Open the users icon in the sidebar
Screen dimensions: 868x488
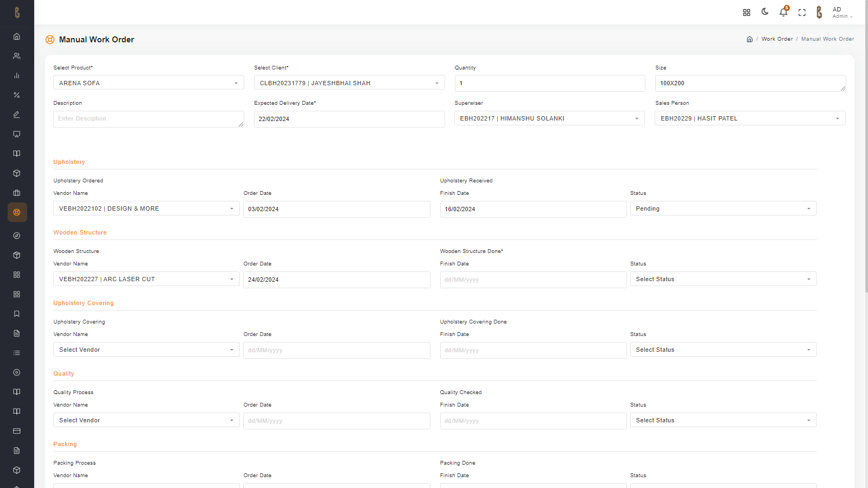[x=17, y=56]
